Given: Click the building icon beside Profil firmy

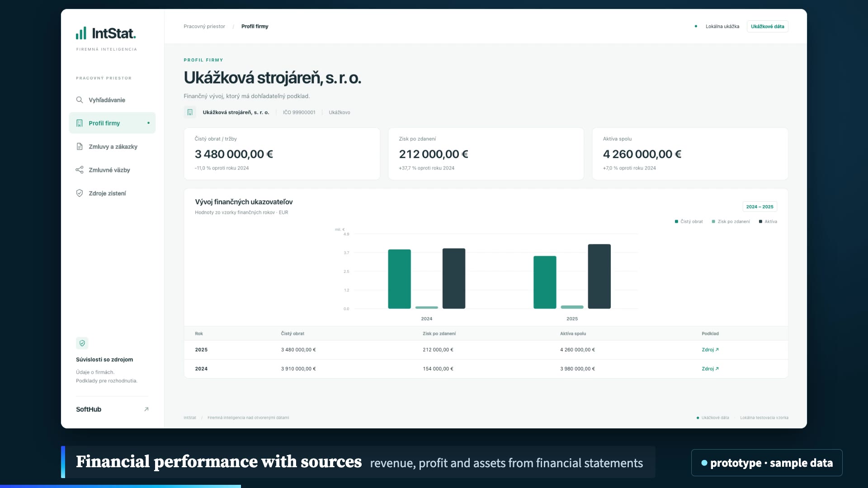Looking at the screenshot, I should point(80,123).
